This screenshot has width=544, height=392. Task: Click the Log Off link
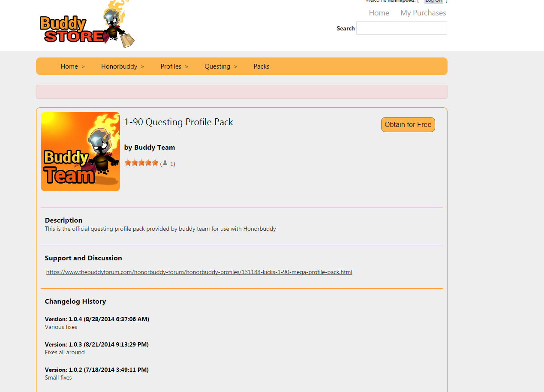(433, 1)
